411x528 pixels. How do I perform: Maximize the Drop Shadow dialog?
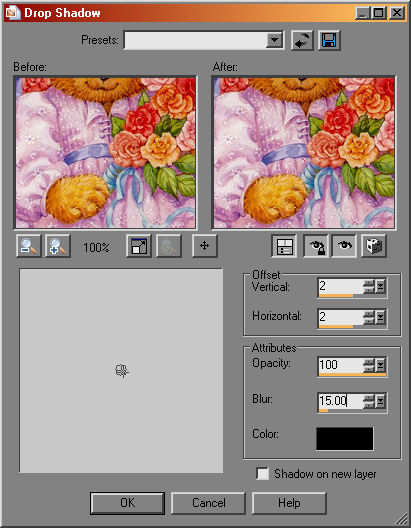coord(379,13)
